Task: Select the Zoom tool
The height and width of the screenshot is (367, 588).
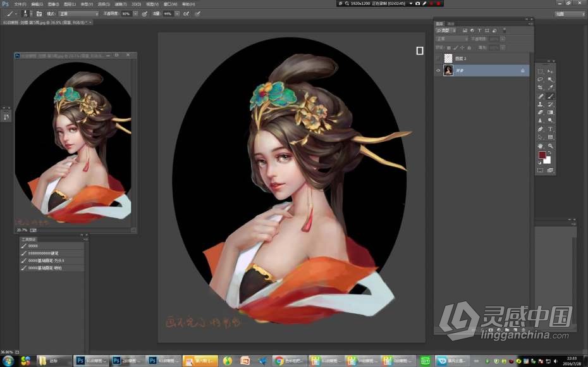Action: (550, 146)
